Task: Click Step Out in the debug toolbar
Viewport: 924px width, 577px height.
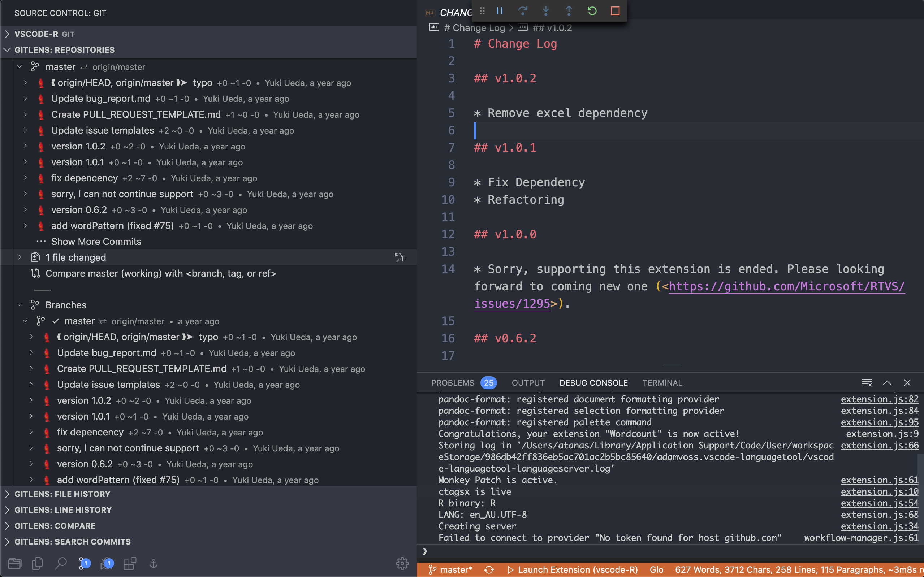Action: (x=569, y=11)
